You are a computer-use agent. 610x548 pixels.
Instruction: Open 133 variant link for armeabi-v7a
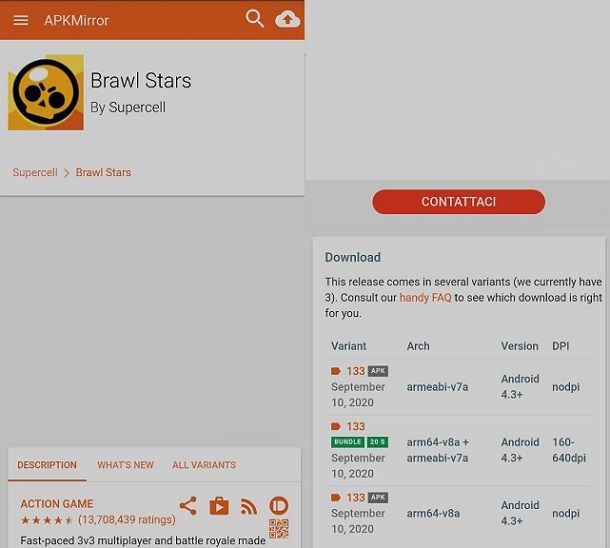click(356, 371)
